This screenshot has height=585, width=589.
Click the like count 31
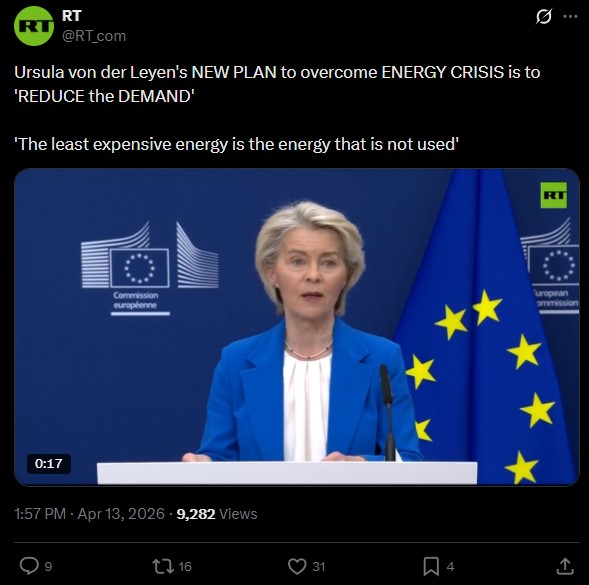click(319, 567)
